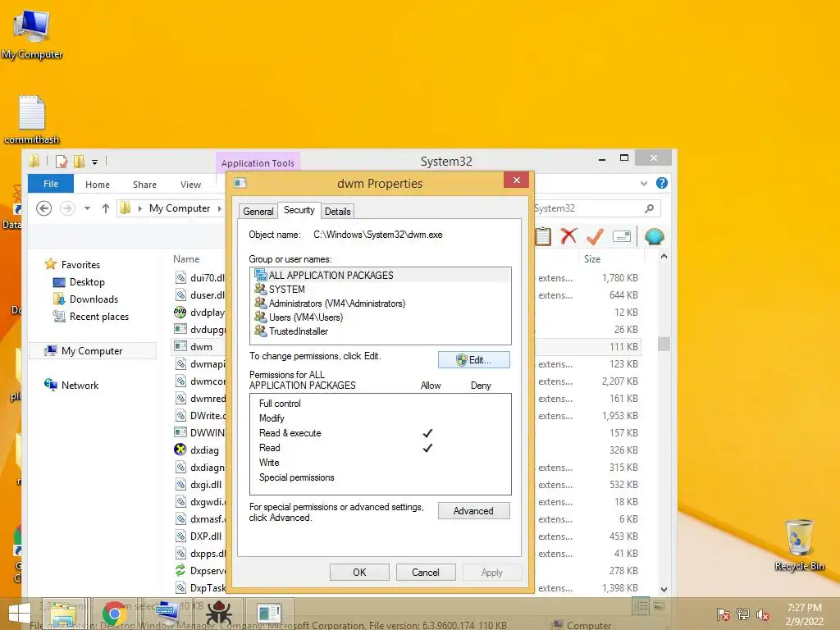840x630 pixels.
Task: Click the network tray icon
Action: tap(743, 614)
